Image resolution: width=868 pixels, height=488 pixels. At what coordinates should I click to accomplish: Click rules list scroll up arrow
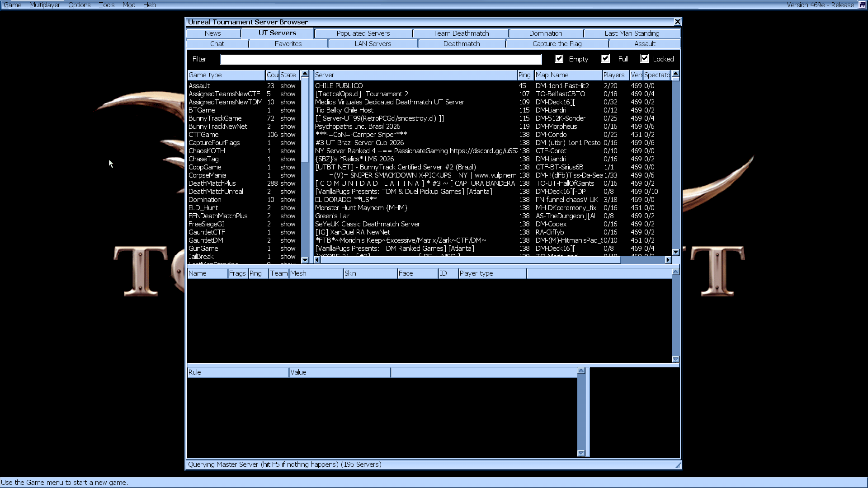coord(581,371)
